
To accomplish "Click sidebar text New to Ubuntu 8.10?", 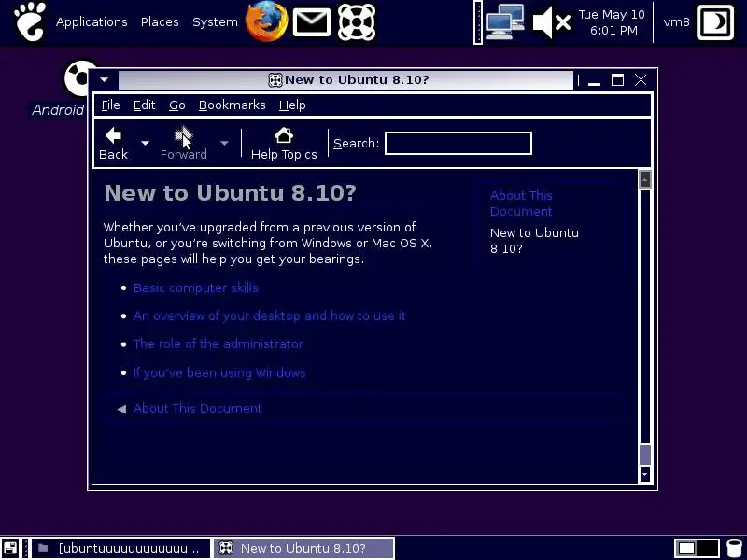I will point(534,241).
